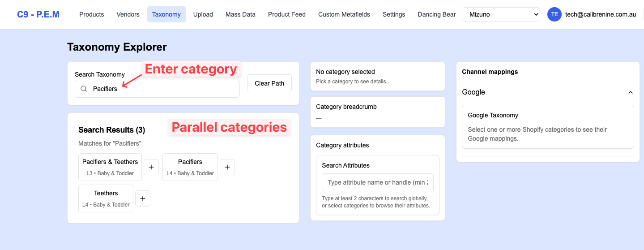Click the Search Attributes text field
The width and height of the screenshot is (644, 250).
point(377,182)
